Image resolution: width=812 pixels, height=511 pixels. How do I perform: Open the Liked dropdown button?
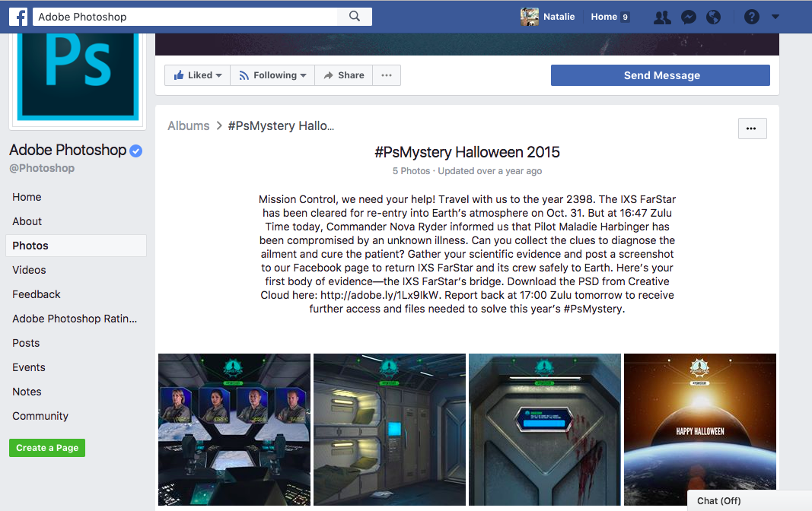coord(197,75)
